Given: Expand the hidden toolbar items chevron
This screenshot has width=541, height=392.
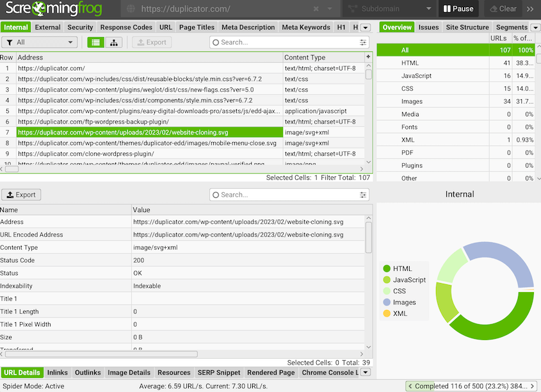Looking at the screenshot, I should (530, 9).
